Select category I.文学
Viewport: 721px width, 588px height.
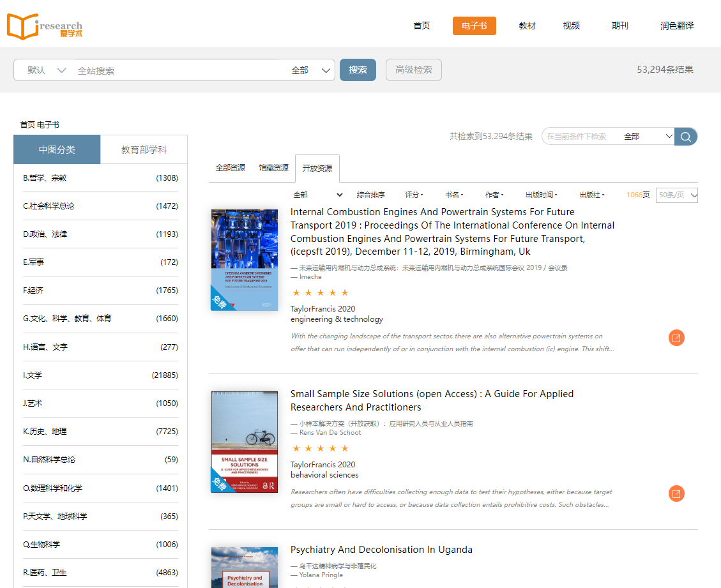(100, 375)
